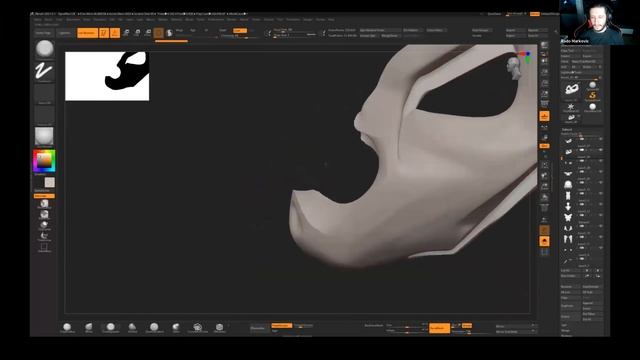The height and width of the screenshot is (360, 640).
Task: Open the LightBox button
Action: click(64, 33)
